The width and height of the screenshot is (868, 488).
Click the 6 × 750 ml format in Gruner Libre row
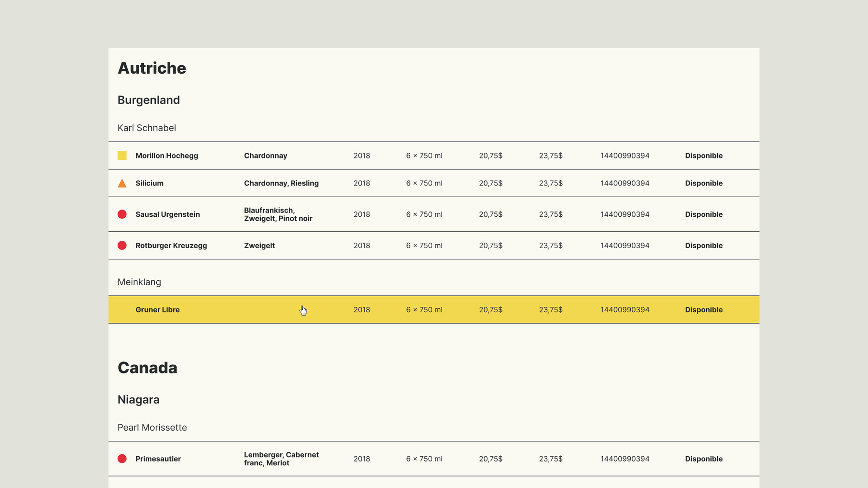coord(424,310)
